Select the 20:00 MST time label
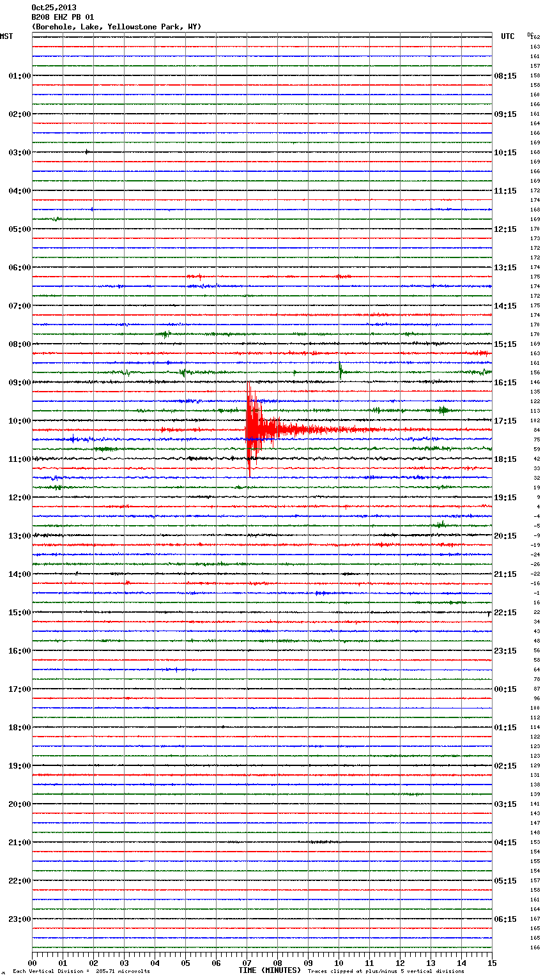 pyautogui.click(x=20, y=804)
